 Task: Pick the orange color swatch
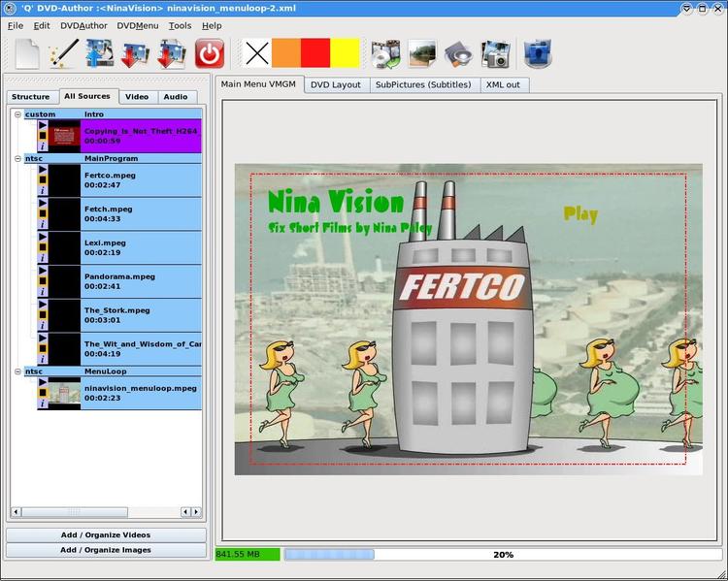click(x=286, y=53)
